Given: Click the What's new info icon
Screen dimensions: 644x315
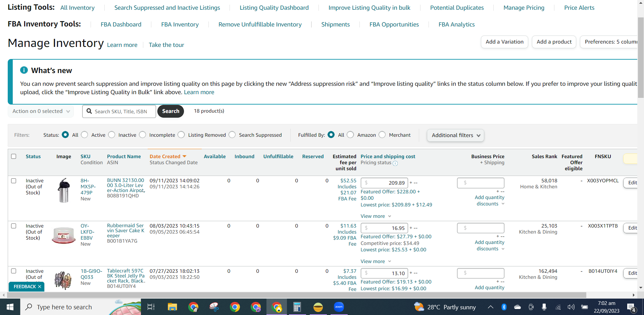Looking at the screenshot, I should coord(24,70).
